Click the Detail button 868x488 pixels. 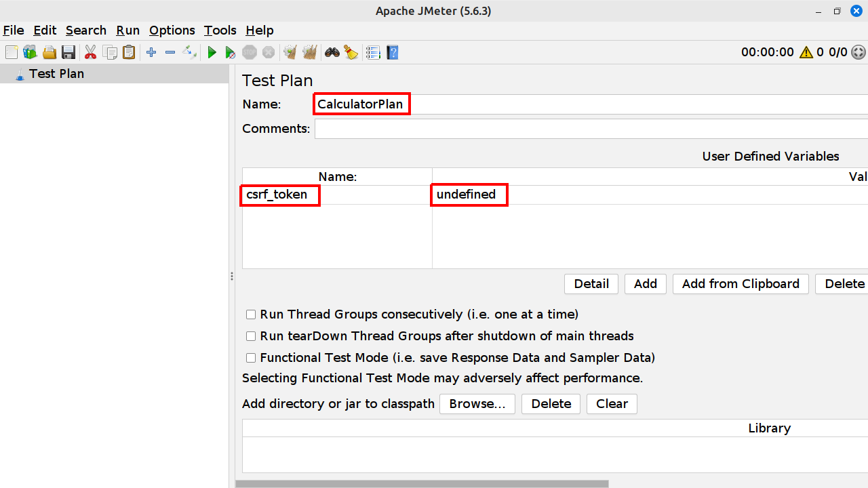point(591,284)
